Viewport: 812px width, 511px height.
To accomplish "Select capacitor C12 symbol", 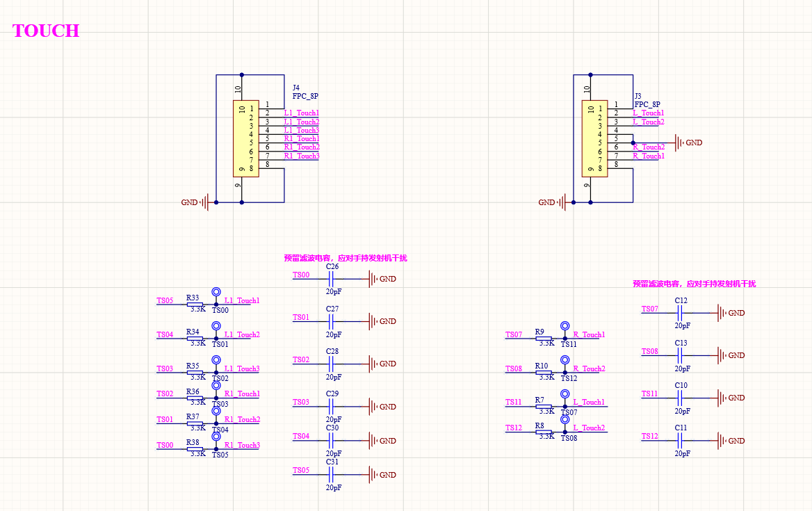I will (681, 313).
